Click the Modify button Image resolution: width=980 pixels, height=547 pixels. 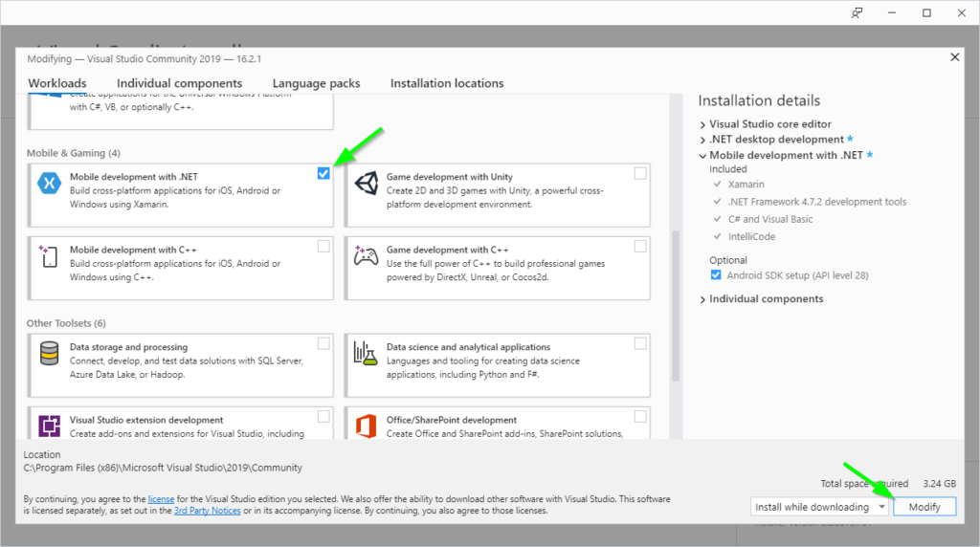click(924, 507)
